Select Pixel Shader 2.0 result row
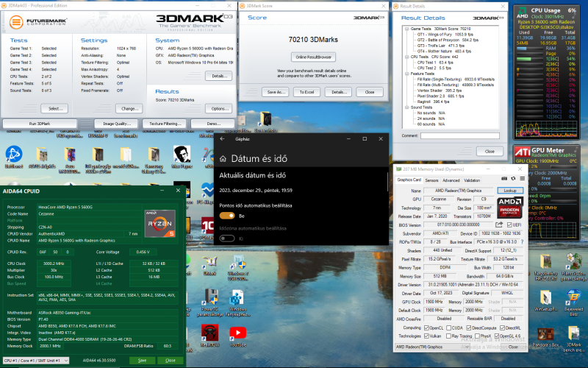Viewport: 588px width, 368px height. 440,96
